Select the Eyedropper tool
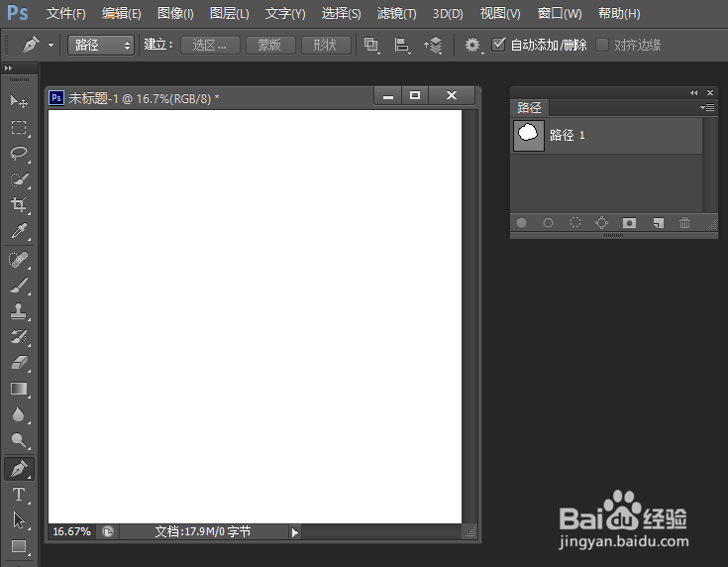 tap(19, 231)
